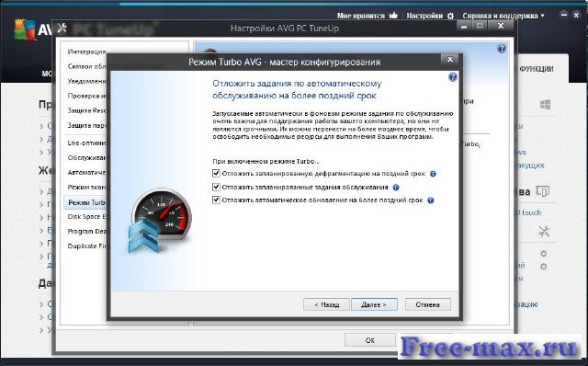
Task: Select Live-оптимизация settings category
Action: 86,143
